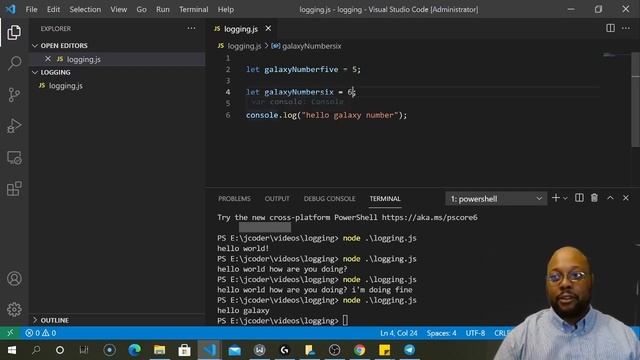Switch to the Debug Console tab
This screenshot has height=360, width=640.
coord(329,199)
